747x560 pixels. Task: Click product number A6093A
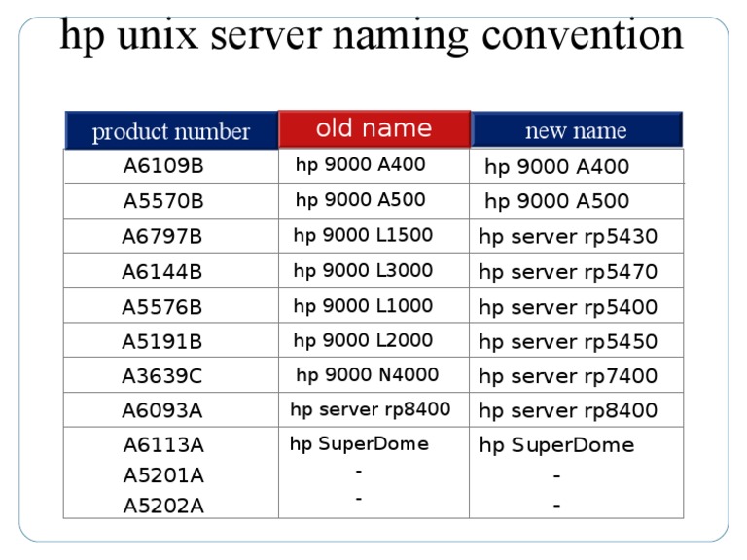tap(162, 411)
